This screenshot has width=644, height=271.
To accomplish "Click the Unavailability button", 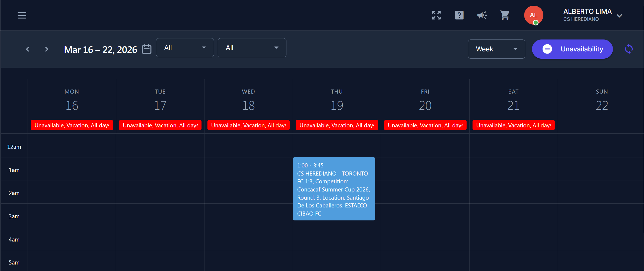I will (x=572, y=49).
